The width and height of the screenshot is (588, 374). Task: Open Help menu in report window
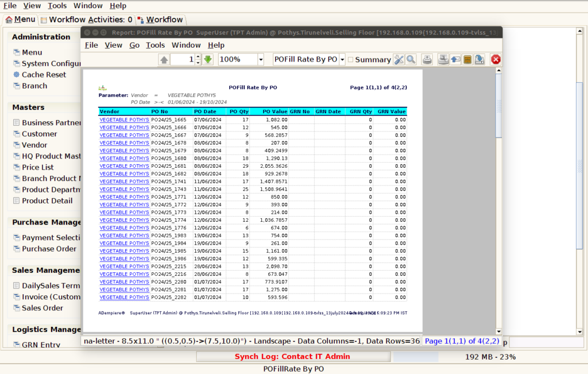click(216, 45)
